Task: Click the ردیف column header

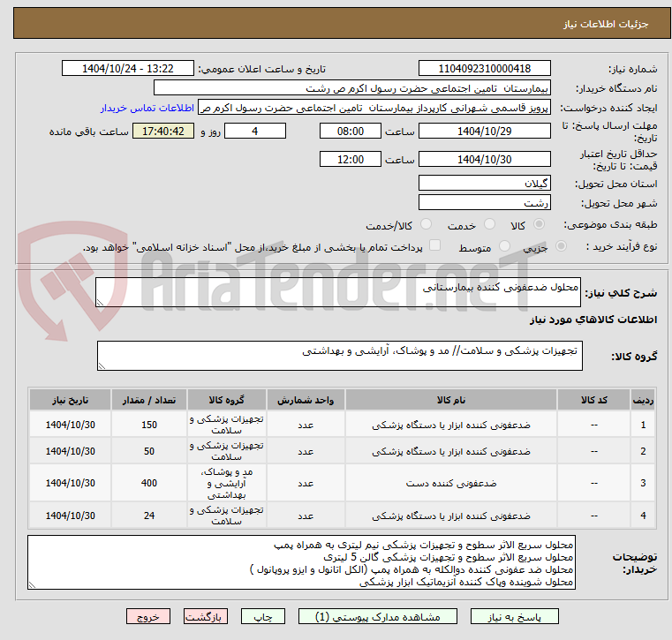Action: click(643, 400)
